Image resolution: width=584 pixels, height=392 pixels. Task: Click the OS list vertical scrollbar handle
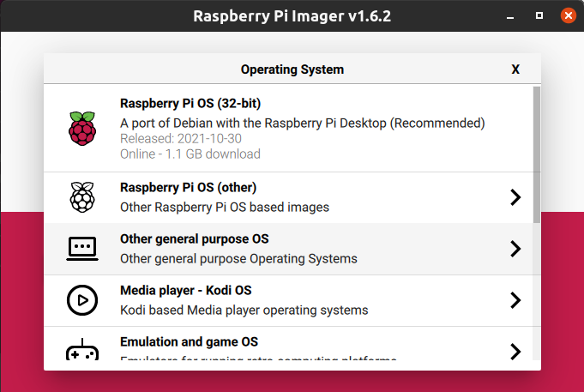pos(536,154)
